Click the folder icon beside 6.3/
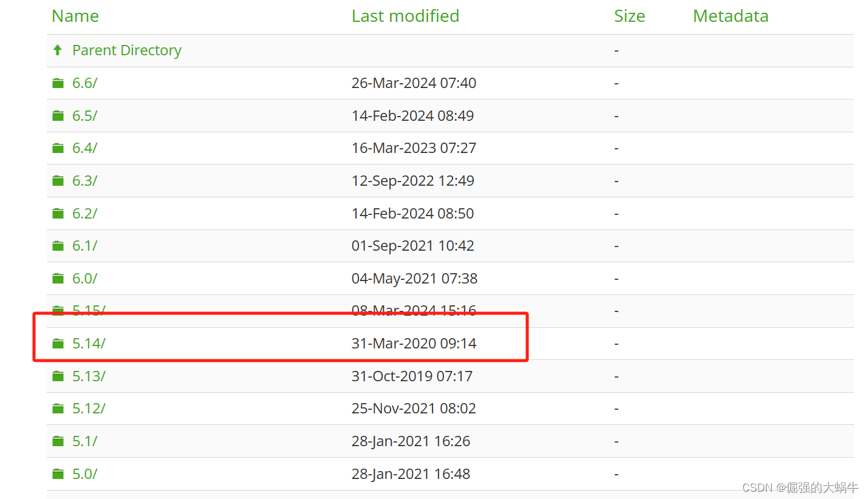Viewport: 868px width, 499px height. coord(58,181)
